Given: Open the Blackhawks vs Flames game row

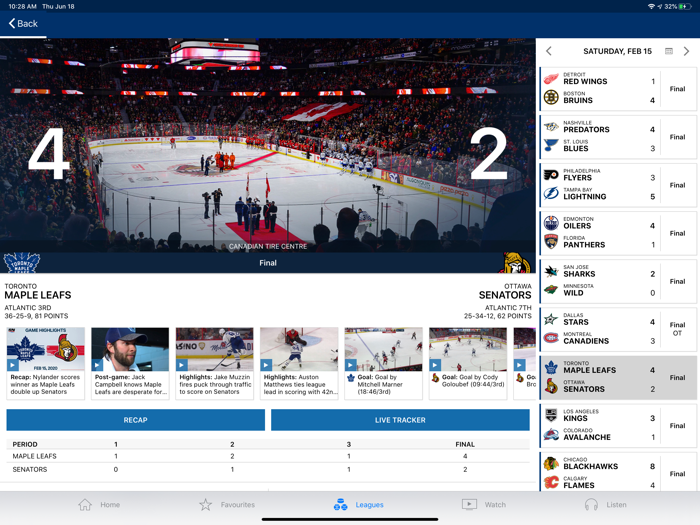Looking at the screenshot, I should coord(618,472).
